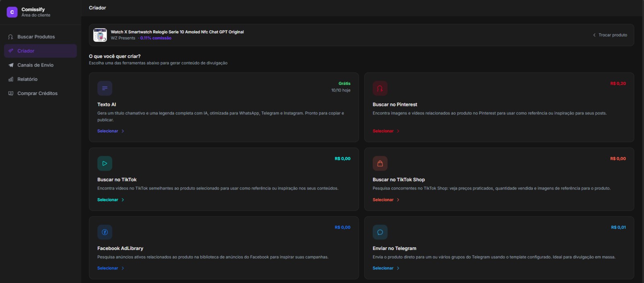Screen dimensions: 644x283
Task: Click the Área do cliente subtitle
Action: 36,15
